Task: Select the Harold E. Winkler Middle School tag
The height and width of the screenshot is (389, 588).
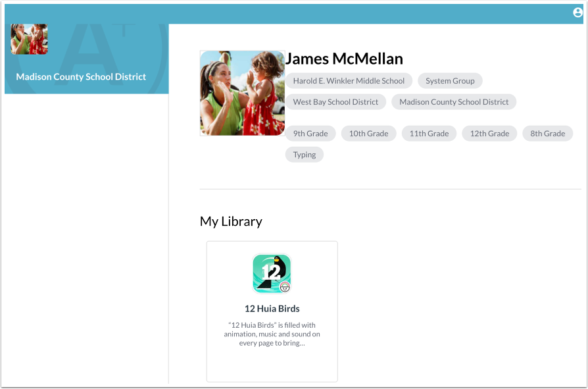Action: click(x=349, y=80)
